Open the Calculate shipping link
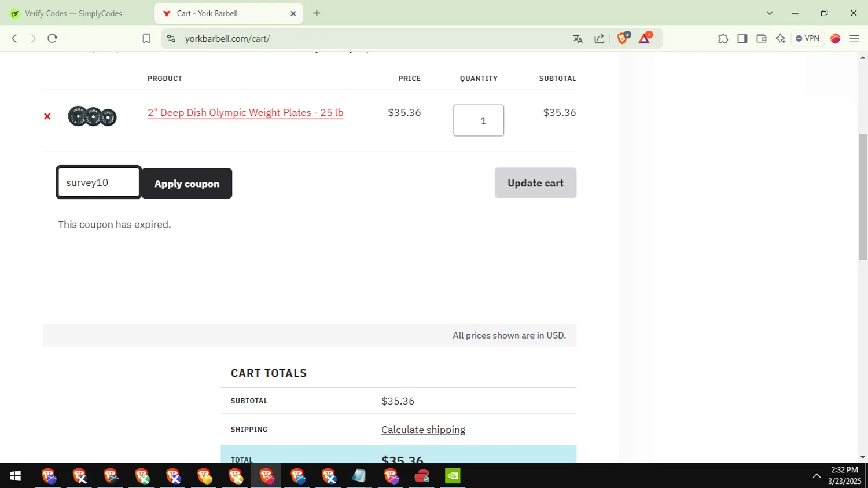This screenshot has width=868, height=488. (x=423, y=430)
